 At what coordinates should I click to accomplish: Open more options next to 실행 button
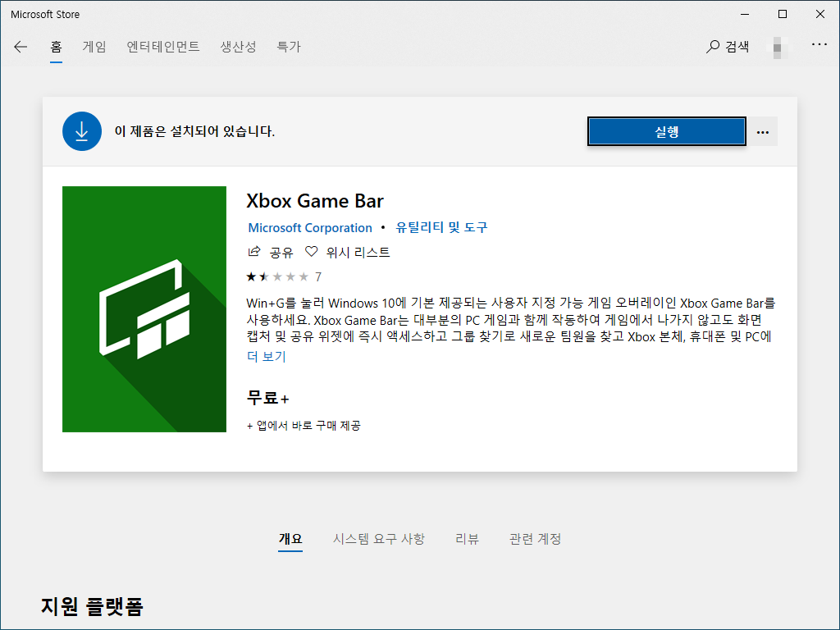(x=763, y=132)
